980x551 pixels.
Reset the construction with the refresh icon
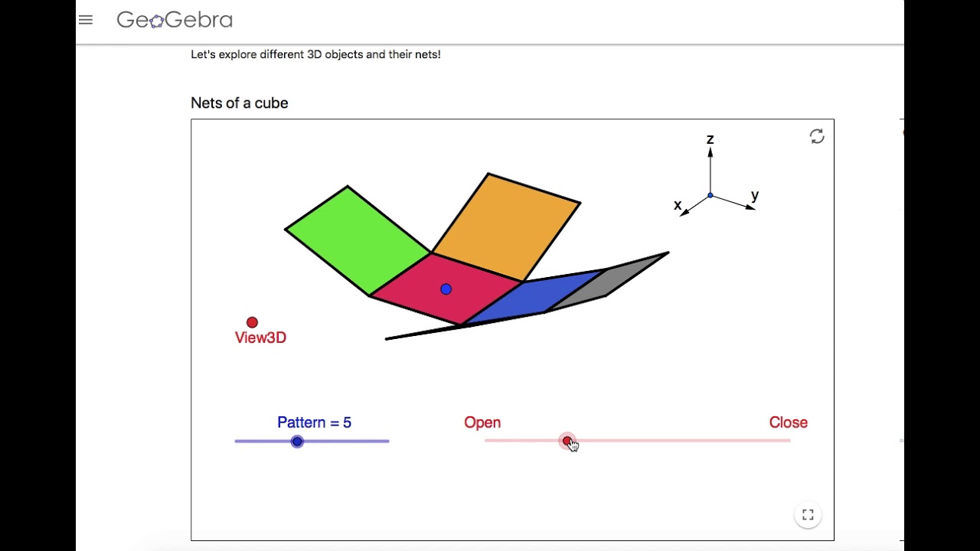[x=817, y=136]
